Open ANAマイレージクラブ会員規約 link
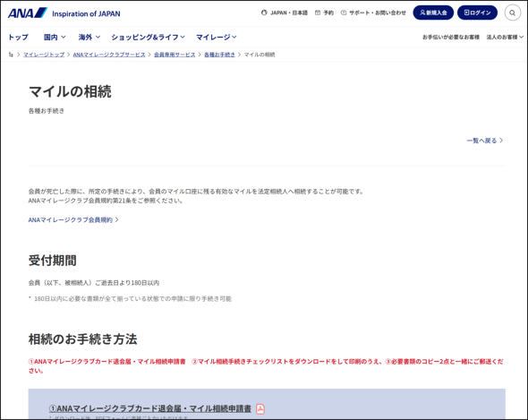Image resolution: width=528 pixels, height=420 pixels. (73, 219)
